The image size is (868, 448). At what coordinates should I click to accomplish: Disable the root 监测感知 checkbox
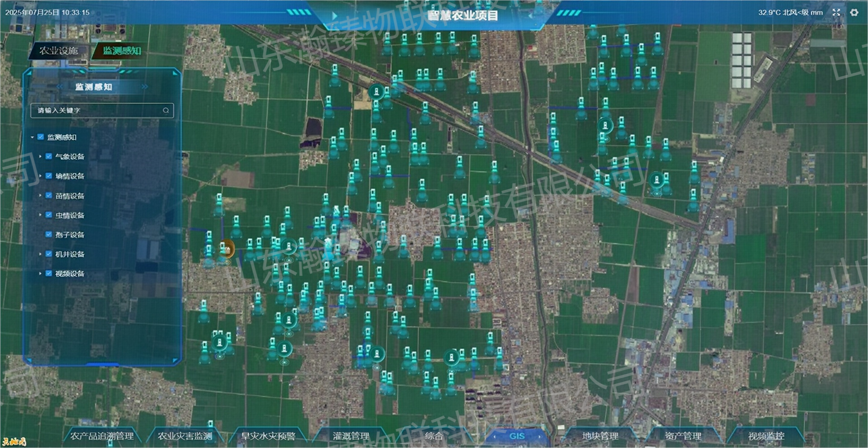point(40,136)
